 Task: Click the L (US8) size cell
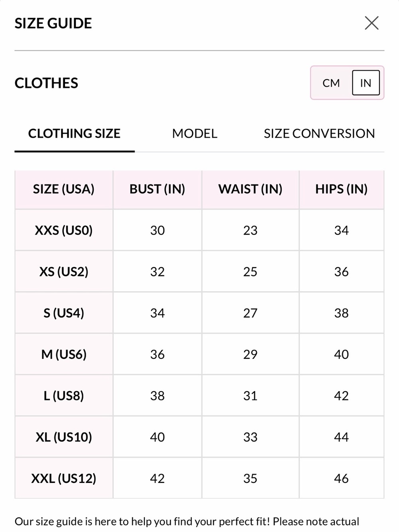(64, 396)
